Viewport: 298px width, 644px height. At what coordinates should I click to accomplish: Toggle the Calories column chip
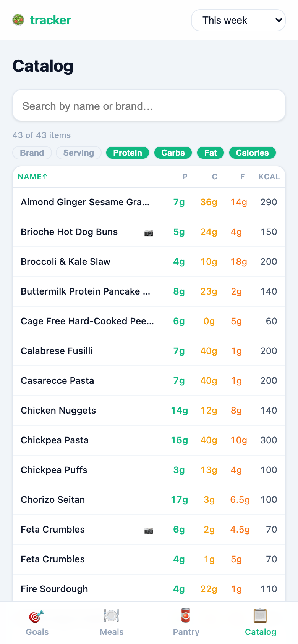pyautogui.click(x=252, y=153)
